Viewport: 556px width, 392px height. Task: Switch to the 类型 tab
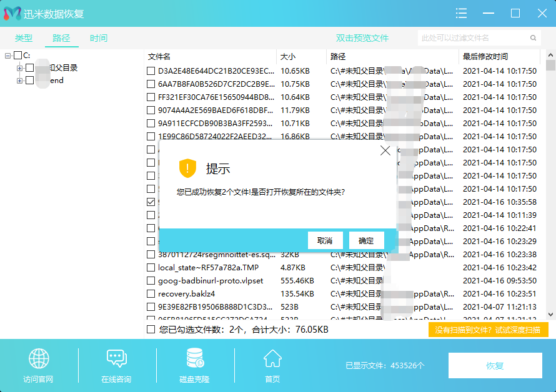tap(24, 38)
